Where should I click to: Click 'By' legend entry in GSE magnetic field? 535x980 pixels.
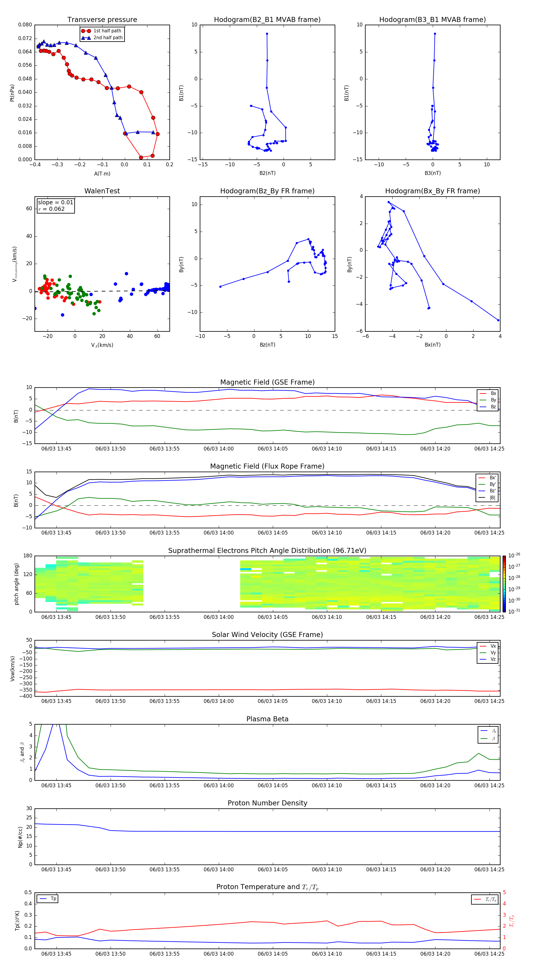coord(488,400)
